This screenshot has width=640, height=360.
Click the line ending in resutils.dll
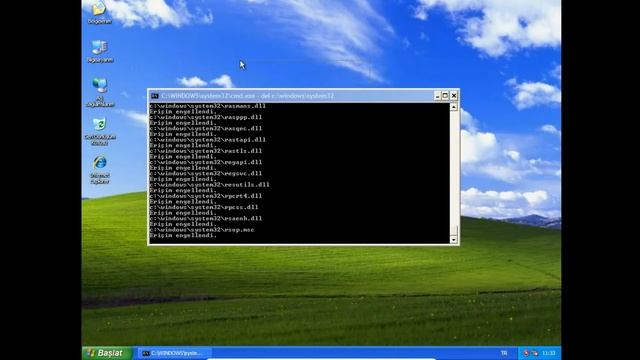tap(209, 184)
